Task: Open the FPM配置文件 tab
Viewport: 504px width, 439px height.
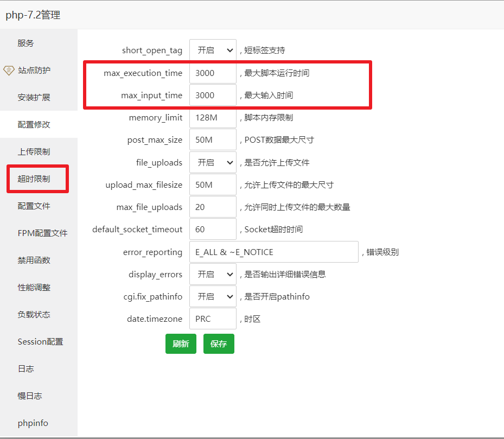Action: [42, 233]
